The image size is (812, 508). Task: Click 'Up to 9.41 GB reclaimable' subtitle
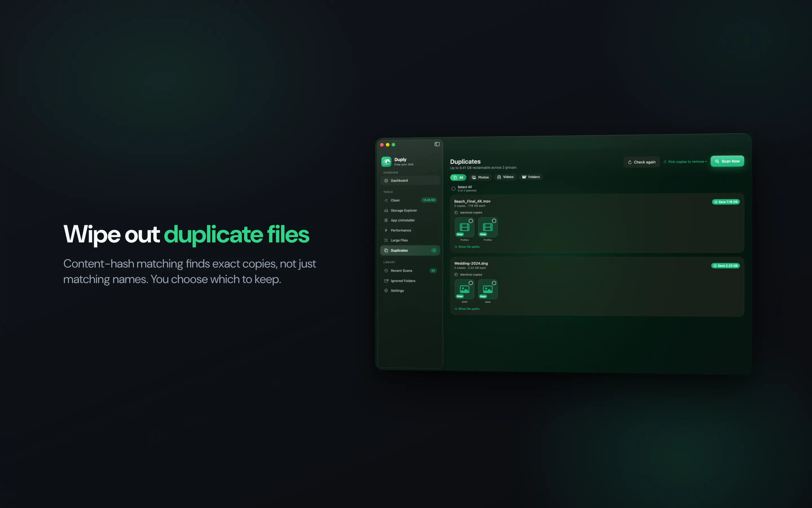point(484,168)
